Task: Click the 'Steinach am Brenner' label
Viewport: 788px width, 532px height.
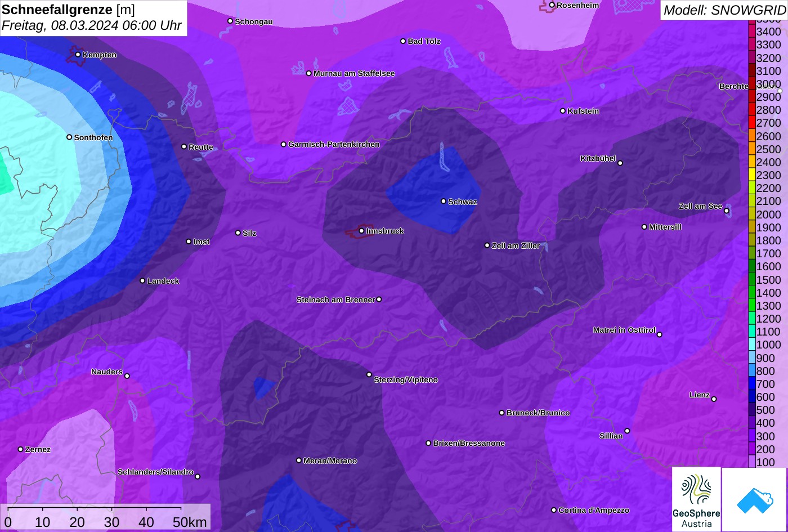Action: tap(335, 299)
